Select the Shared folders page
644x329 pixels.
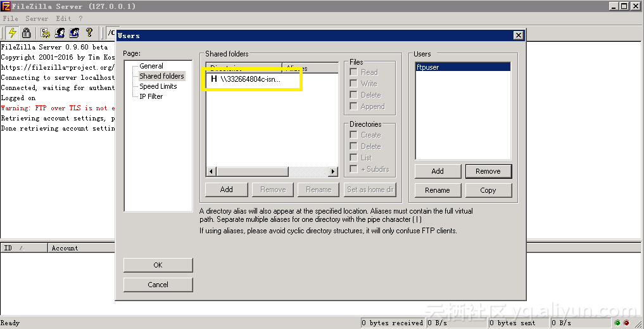(x=162, y=76)
